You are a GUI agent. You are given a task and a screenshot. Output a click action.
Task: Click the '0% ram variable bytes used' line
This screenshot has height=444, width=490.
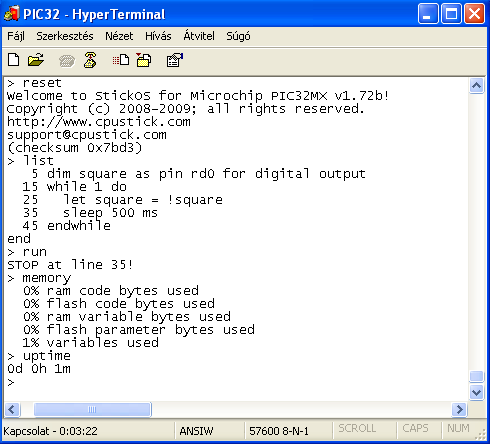pyautogui.click(x=127, y=317)
